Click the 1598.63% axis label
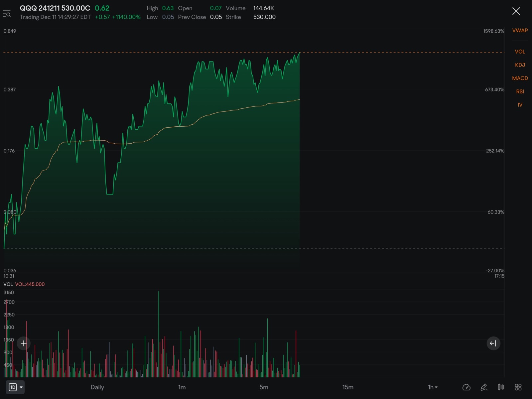 [494, 31]
